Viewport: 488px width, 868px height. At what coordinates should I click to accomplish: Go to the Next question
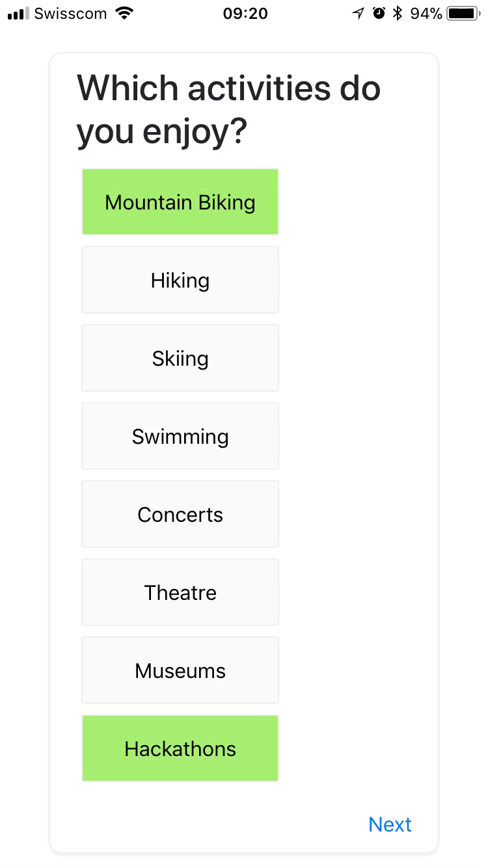[x=390, y=824]
